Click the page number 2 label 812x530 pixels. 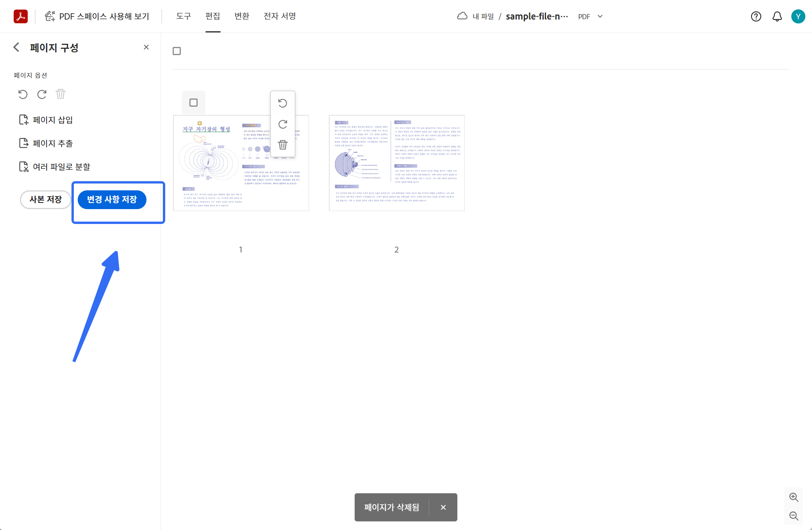pyautogui.click(x=396, y=250)
